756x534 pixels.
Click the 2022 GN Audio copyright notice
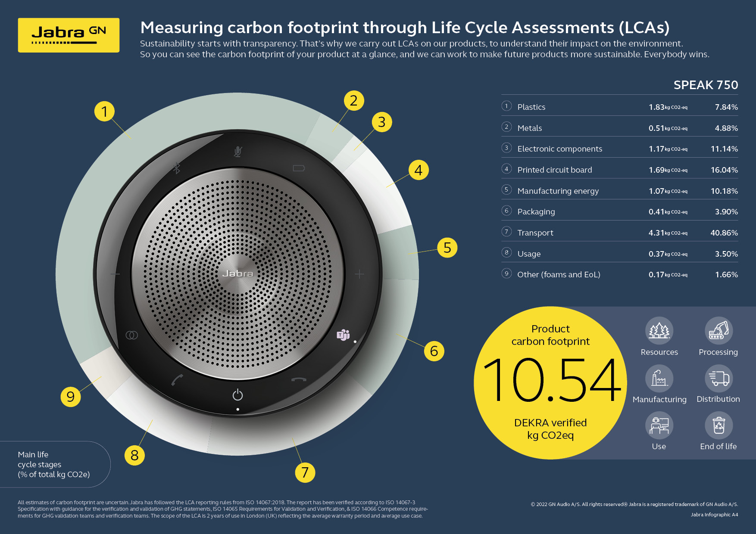point(634,504)
